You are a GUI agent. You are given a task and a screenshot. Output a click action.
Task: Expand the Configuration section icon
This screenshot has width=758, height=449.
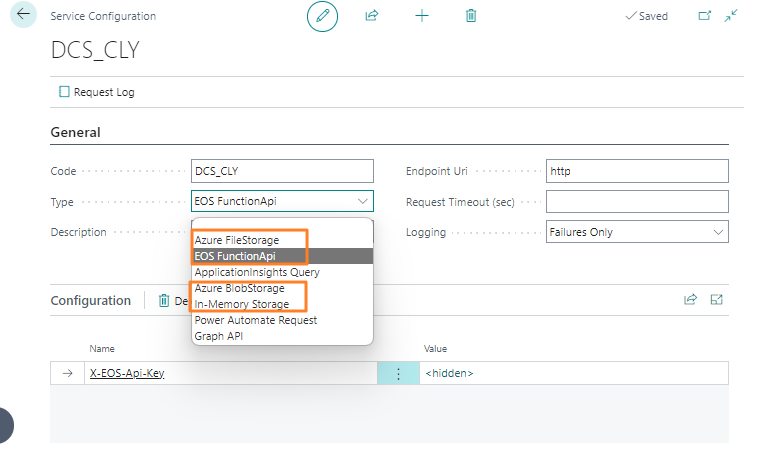[x=716, y=299]
